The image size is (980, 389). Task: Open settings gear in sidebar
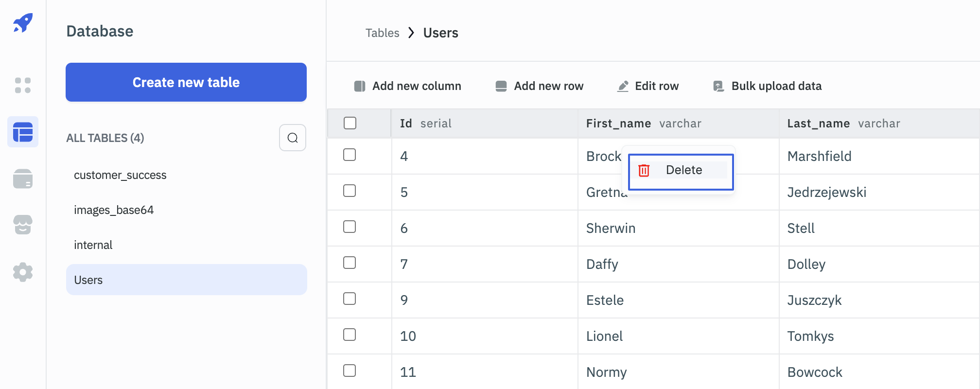[23, 272]
